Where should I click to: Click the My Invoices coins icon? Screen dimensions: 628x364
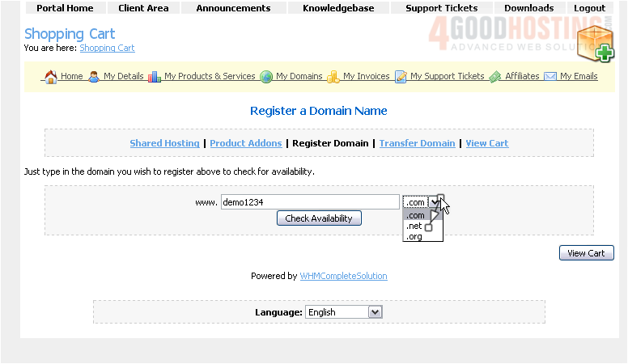(x=333, y=77)
